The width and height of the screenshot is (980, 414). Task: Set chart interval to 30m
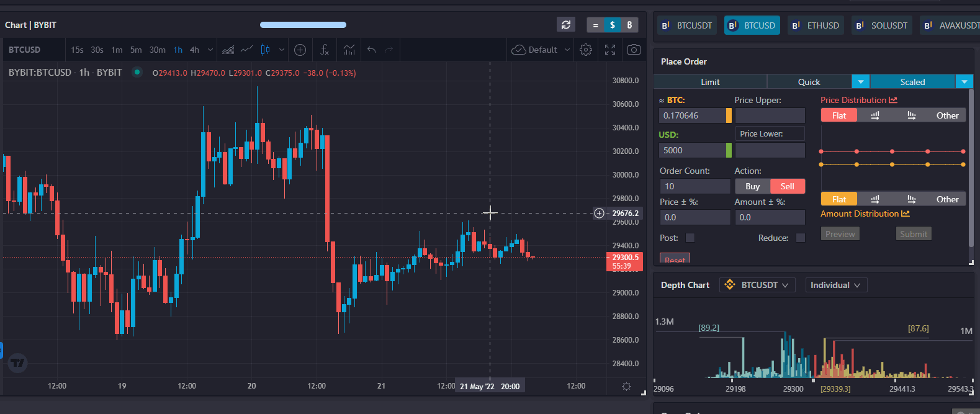click(x=158, y=50)
